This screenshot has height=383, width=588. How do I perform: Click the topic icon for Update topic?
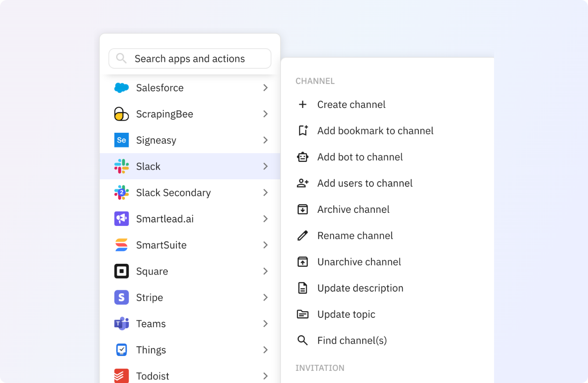302,314
